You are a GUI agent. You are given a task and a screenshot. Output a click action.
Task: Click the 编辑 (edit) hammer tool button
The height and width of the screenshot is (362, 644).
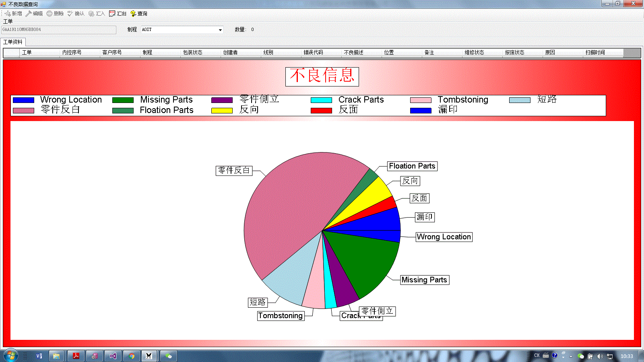click(x=34, y=14)
